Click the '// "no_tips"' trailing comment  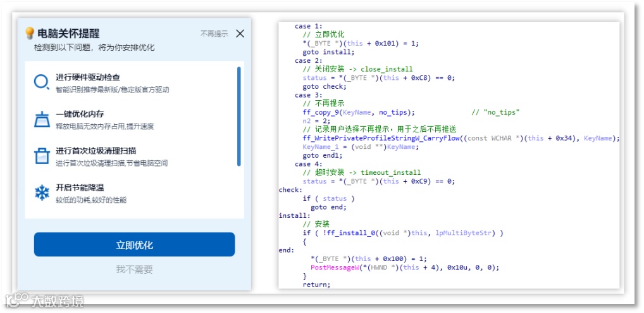[496, 112]
